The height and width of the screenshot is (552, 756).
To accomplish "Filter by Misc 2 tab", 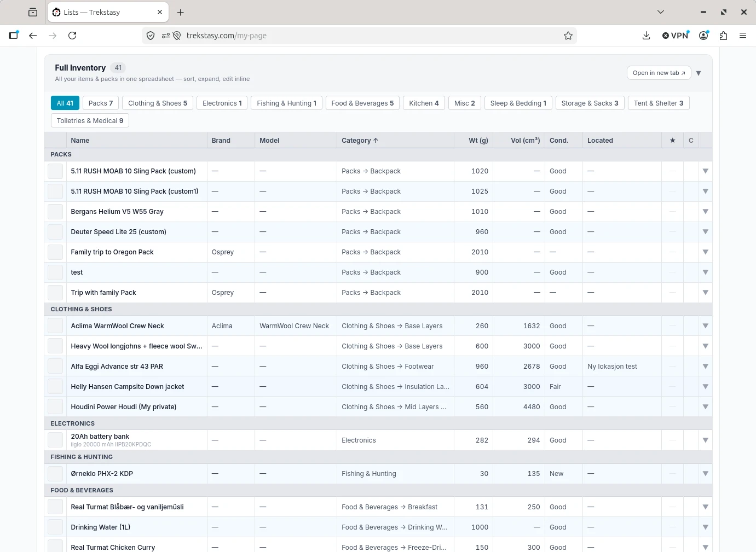I will click(465, 103).
